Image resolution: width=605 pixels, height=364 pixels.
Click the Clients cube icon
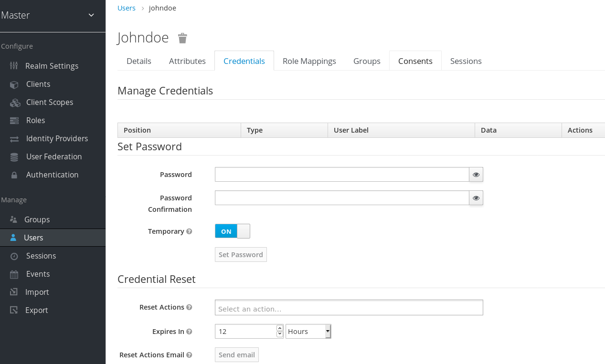(14, 84)
